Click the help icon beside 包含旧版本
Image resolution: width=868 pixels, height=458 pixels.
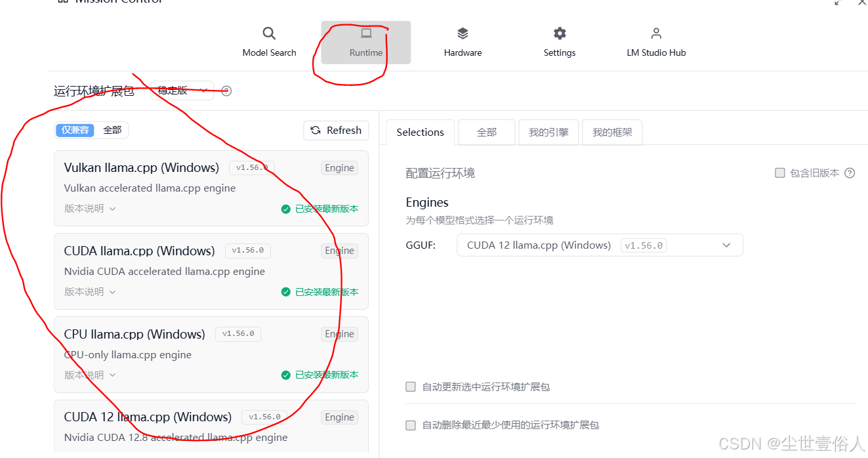click(x=850, y=173)
